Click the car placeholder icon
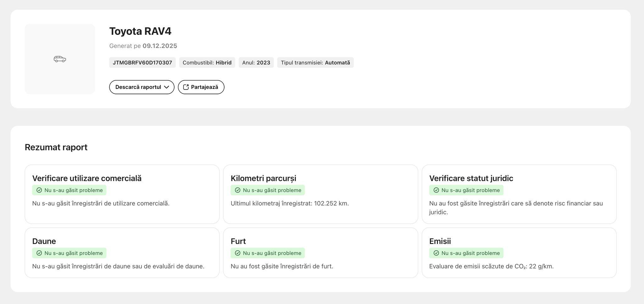This screenshot has height=304, width=644. click(60, 59)
